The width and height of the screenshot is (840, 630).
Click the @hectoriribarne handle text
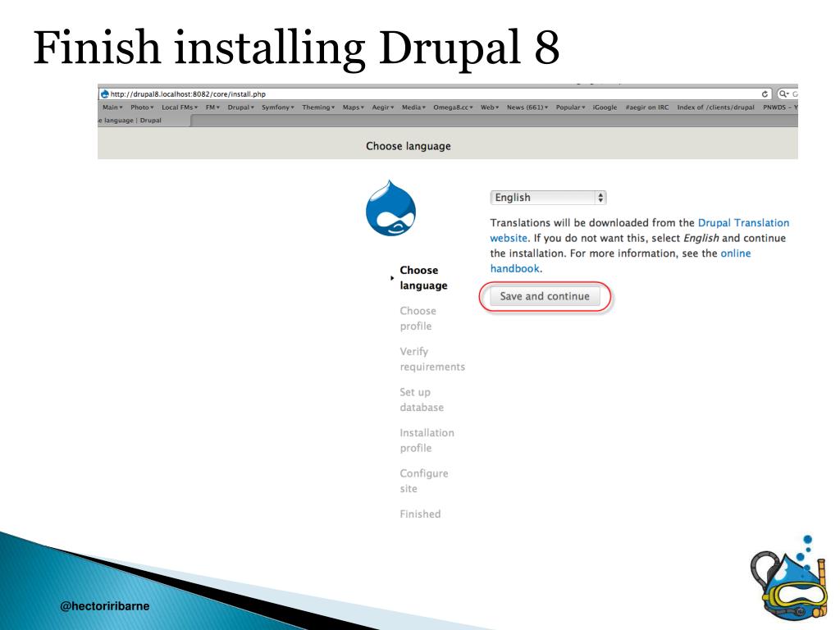(x=104, y=606)
